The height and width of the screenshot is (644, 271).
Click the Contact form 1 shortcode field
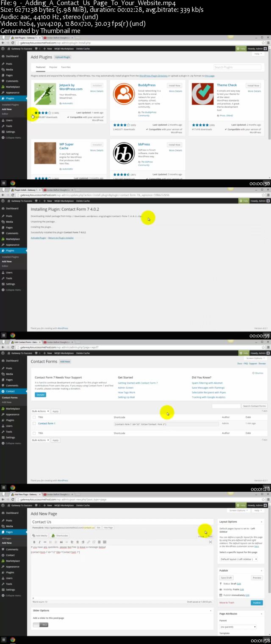(166, 424)
